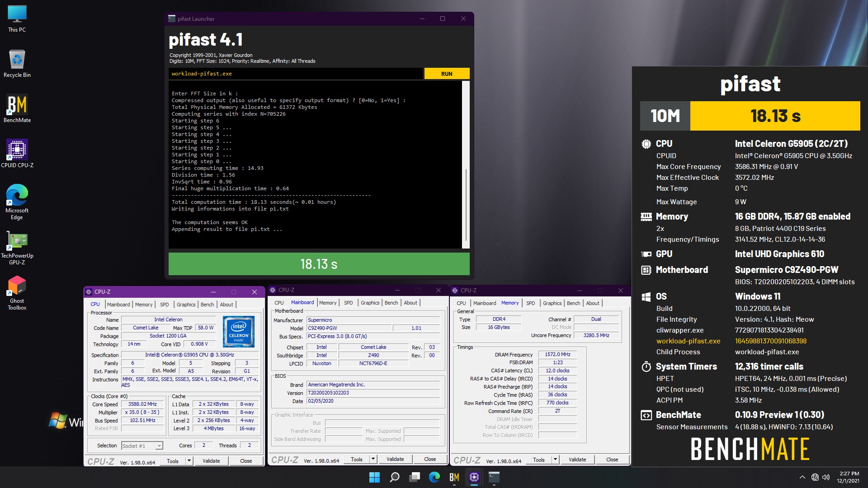
Task: Open taskbar Search icon
Action: pyautogui.click(x=395, y=477)
